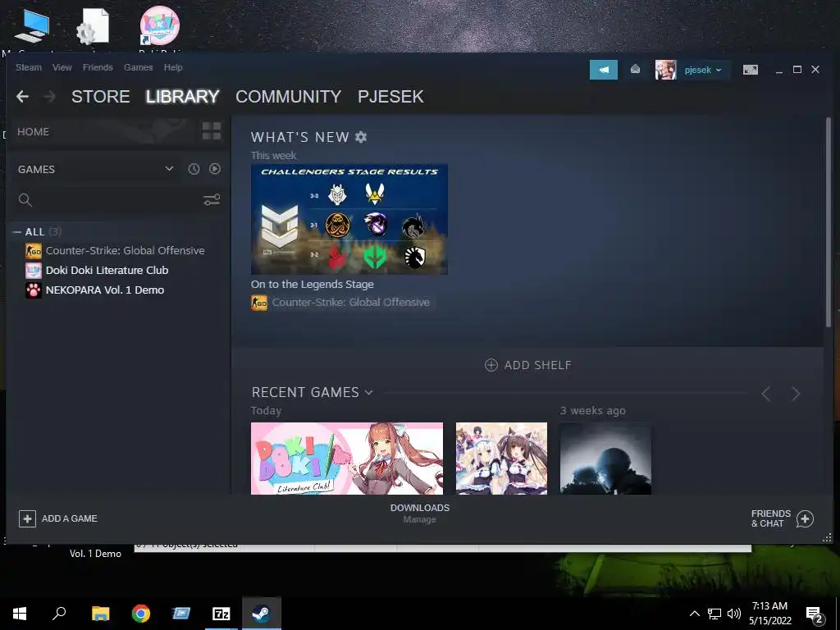
Task: Open What's New settings gear
Action: [x=361, y=137]
